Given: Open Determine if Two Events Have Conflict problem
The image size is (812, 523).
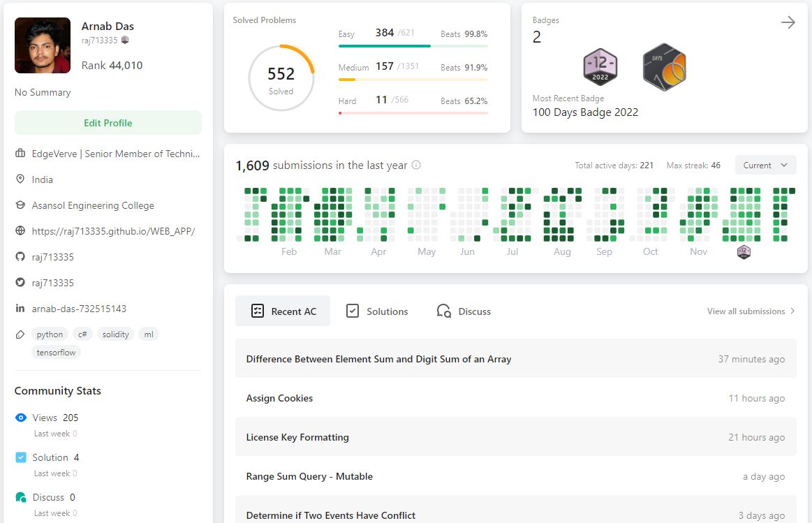Looking at the screenshot, I should pyautogui.click(x=516, y=510).
